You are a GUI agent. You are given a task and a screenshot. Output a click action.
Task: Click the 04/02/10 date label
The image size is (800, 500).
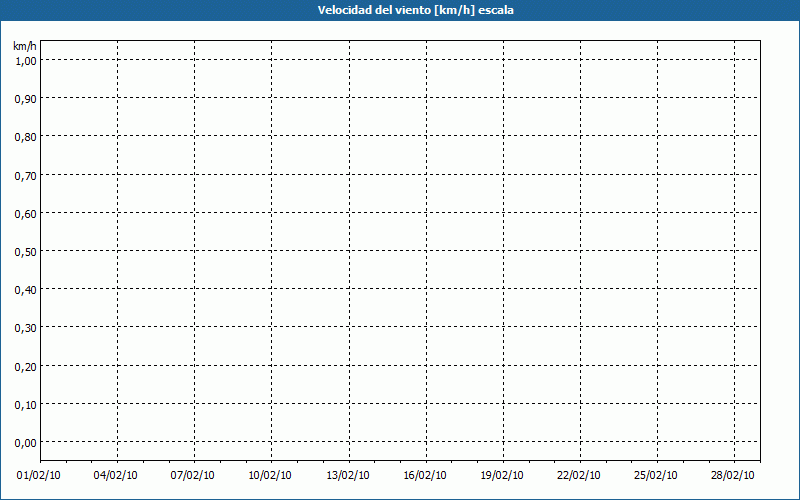(x=115, y=476)
